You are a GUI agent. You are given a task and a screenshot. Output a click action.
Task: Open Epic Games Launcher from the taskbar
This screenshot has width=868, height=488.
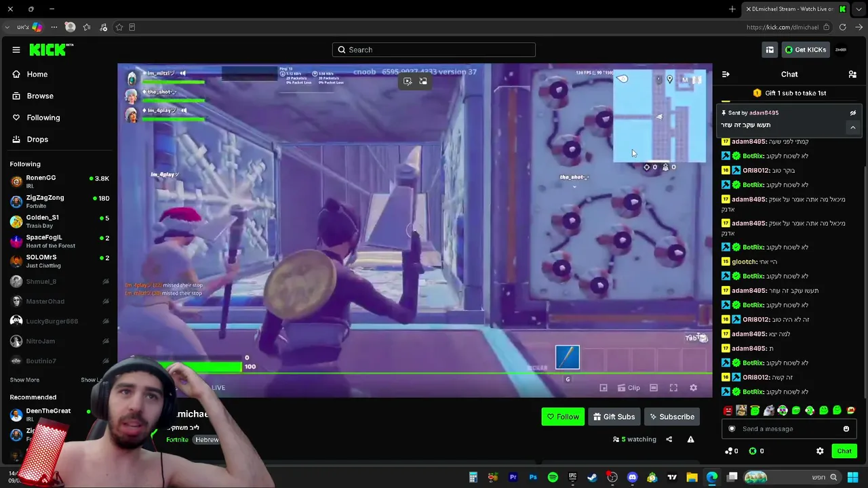(572, 477)
